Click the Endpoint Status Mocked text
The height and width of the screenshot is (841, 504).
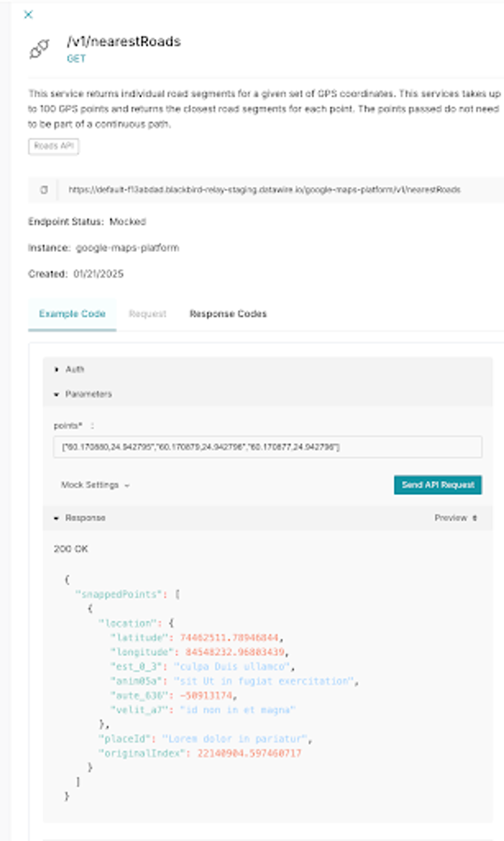coord(87,222)
